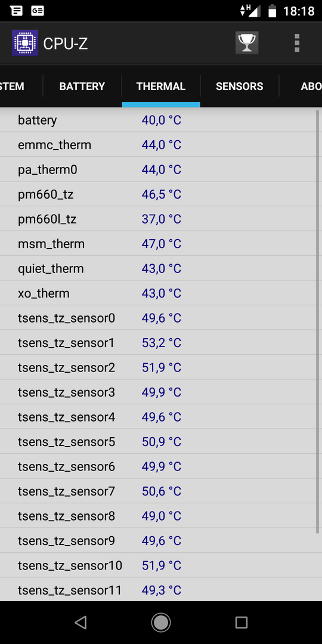Open the trophy benchmark icon
Viewport: 322px width, 644px height.
(247, 43)
